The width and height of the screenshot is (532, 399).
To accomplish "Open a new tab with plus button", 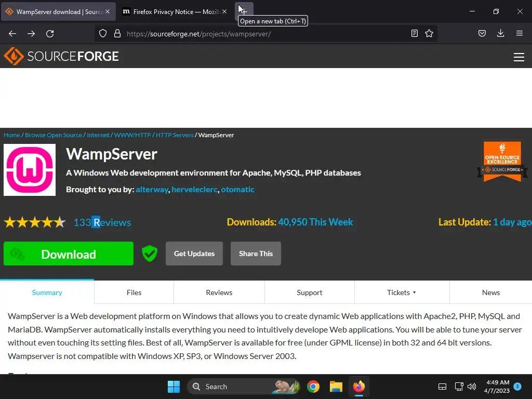I will (244, 11).
